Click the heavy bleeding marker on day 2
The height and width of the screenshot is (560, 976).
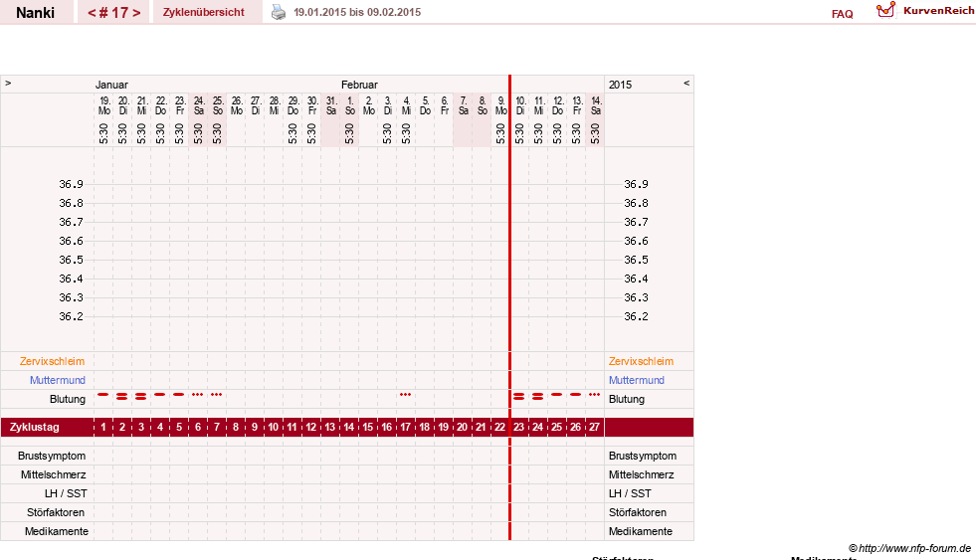tap(122, 396)
